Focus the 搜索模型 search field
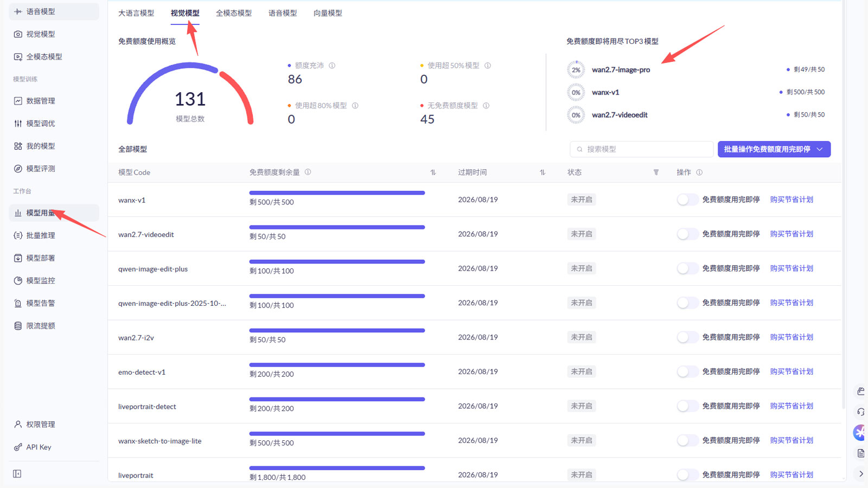Viewport: 868px width, 488px height. (x=642, y=149)
